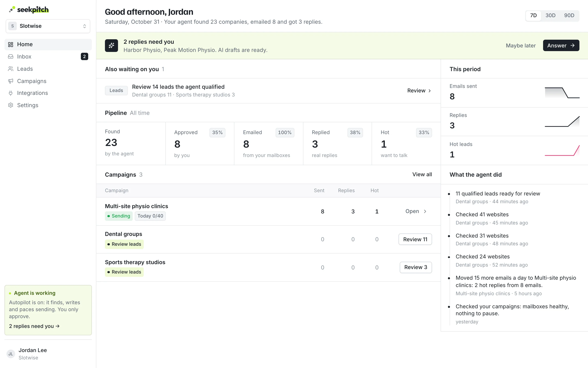Click the Leads people icon
This screenshot has width=588, height=368.
(x=10, y=69)
